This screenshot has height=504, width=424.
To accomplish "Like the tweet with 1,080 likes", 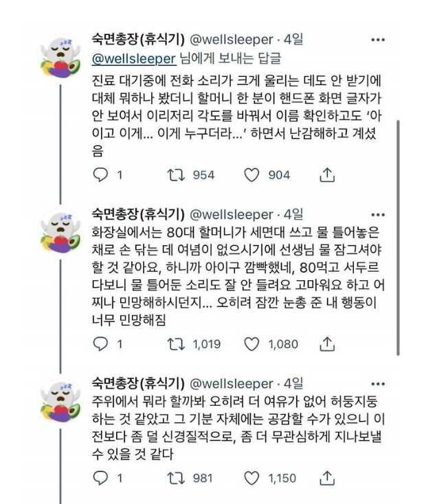I will pyautogui.click(x=252, y=344).
